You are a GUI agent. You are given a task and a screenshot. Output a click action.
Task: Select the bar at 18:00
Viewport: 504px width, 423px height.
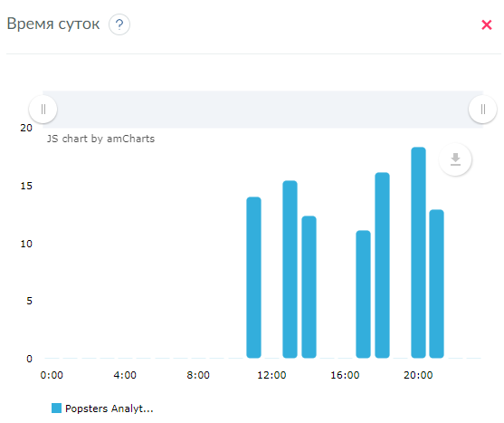pyautogui.click(x=382, y=265)
